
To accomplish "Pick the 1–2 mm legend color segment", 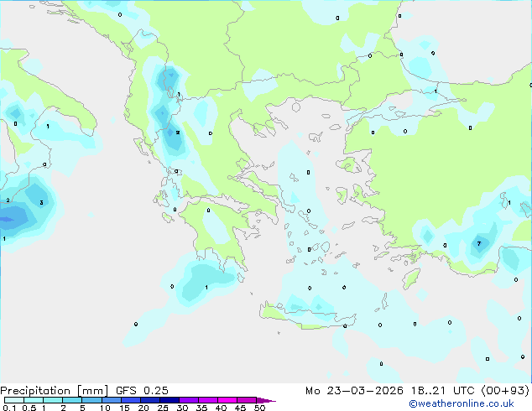I will pyautogui.click(x=53, y=400).
